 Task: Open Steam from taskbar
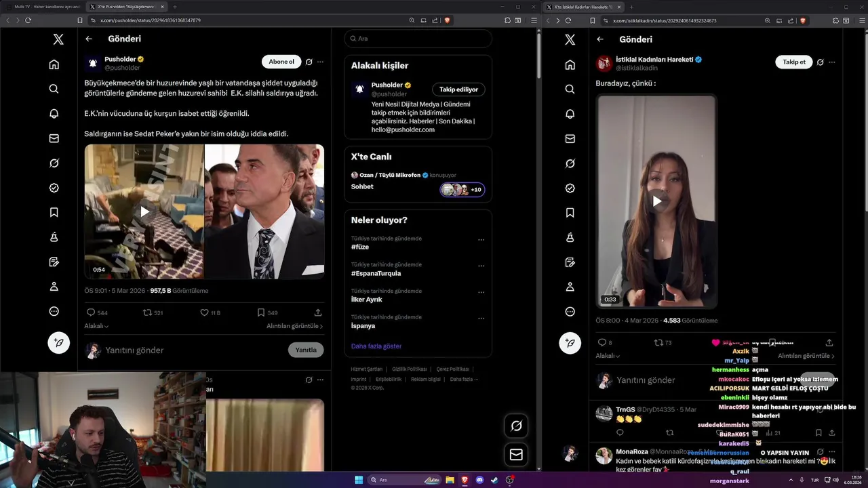494,480
